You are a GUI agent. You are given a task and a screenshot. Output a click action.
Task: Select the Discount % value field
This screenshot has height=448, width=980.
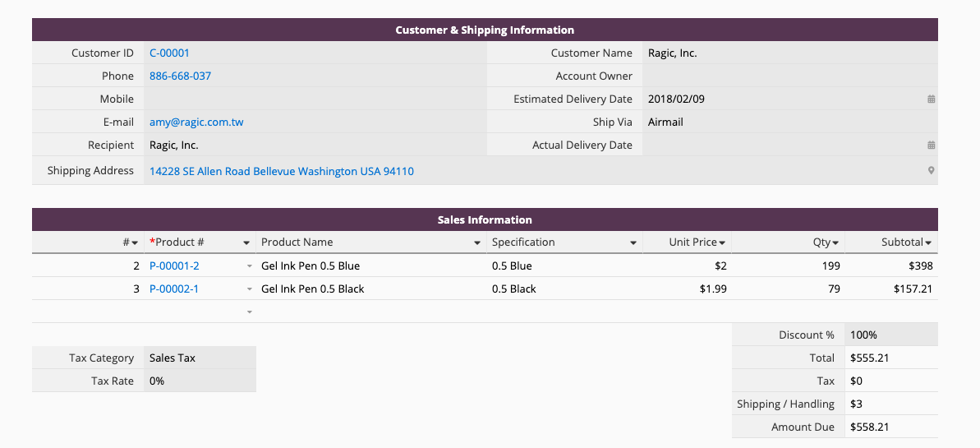[x=890, y=335]
